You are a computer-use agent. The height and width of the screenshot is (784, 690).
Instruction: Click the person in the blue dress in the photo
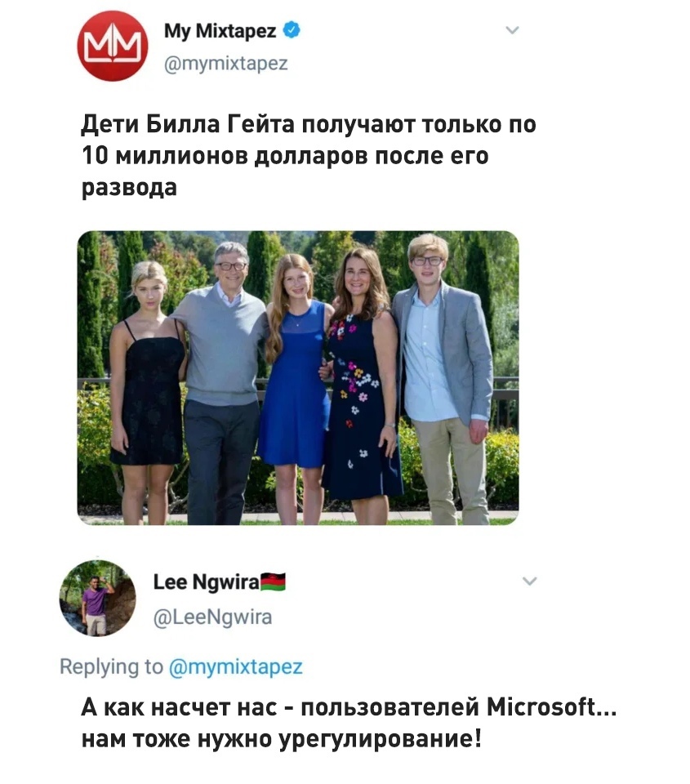point(295,384)
